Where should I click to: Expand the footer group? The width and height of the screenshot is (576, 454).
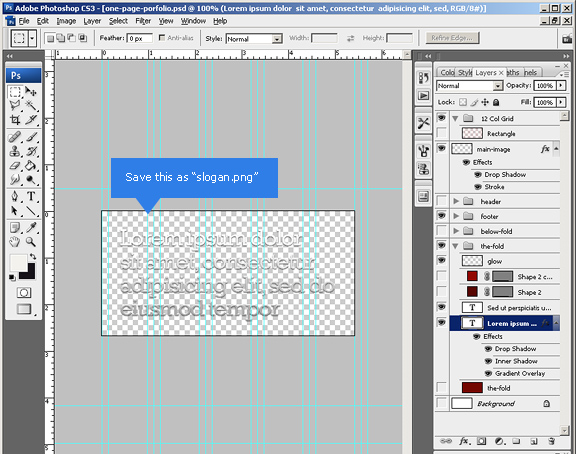(x=456, y=216)
